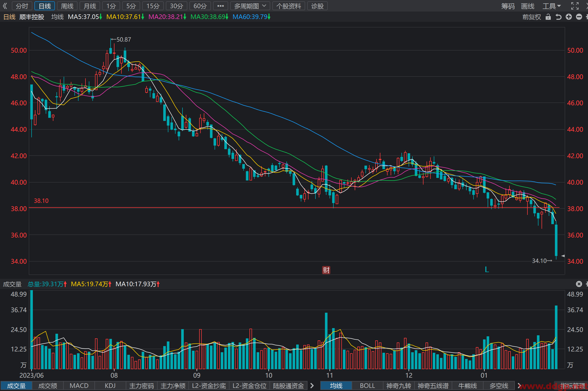Viewport: 588px width, 391px height.
Task: Zoom out with the minus circle icon
Action: (x=579, y=17)
